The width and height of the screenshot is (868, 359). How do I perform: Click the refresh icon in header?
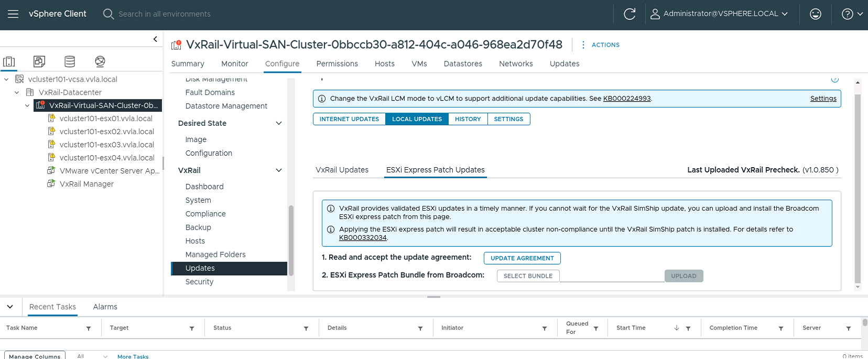click(x=630, y=14)
